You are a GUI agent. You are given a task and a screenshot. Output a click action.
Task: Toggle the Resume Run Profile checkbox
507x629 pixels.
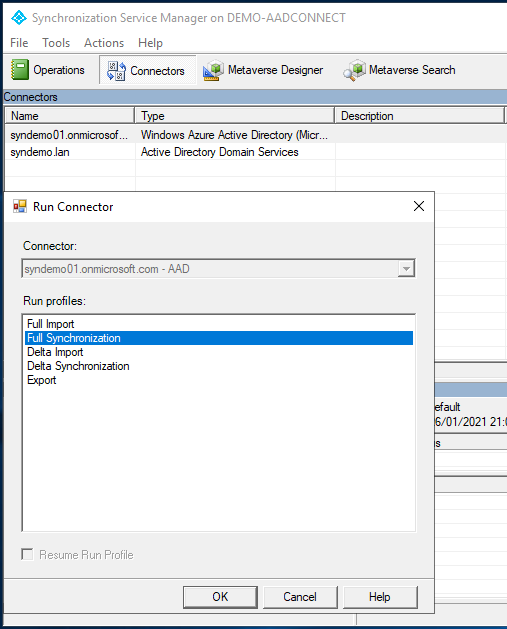[27, 554]
